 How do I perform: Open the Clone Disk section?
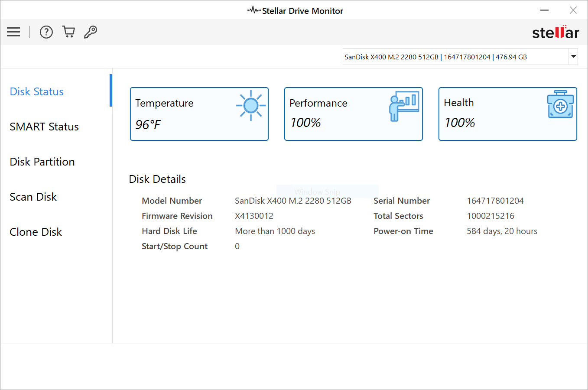[x=36, y=232]
